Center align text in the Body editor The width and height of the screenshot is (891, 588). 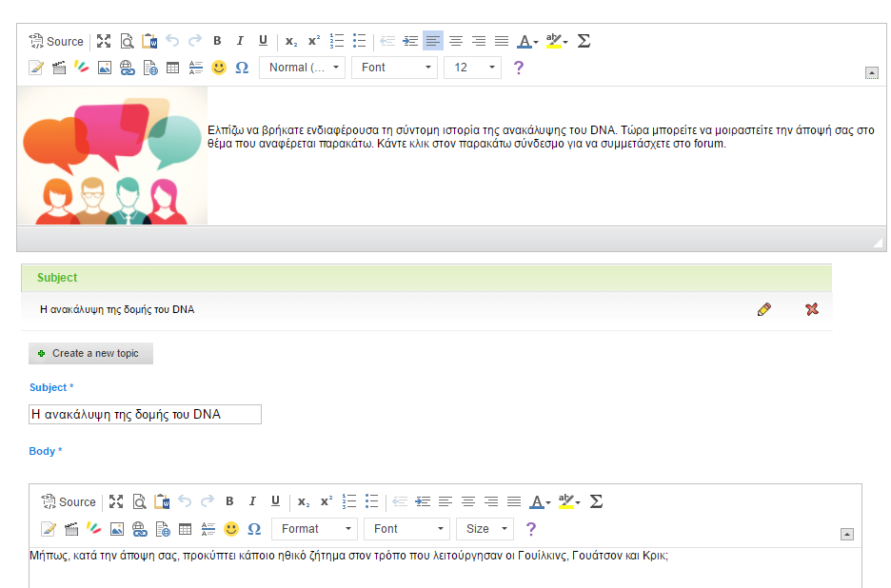[468, 501]
